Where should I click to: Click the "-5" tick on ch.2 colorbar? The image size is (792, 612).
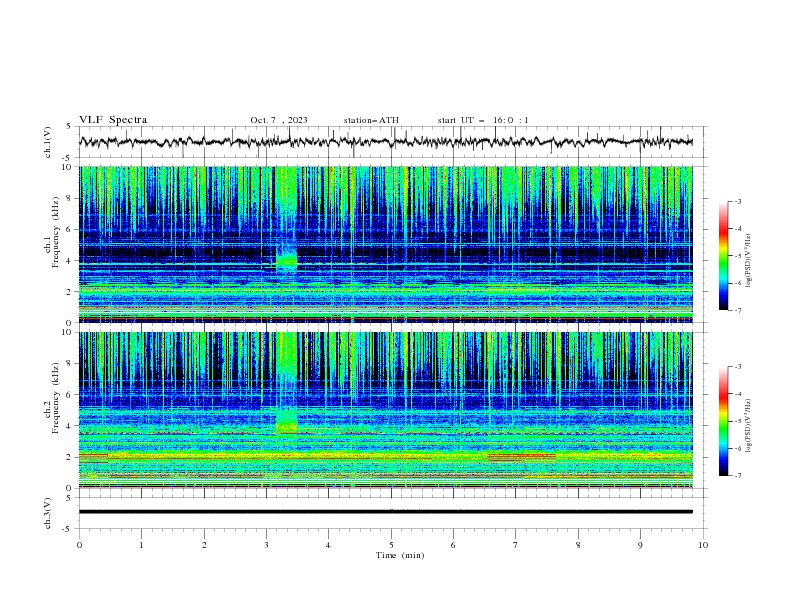click(x=738, y=421)
